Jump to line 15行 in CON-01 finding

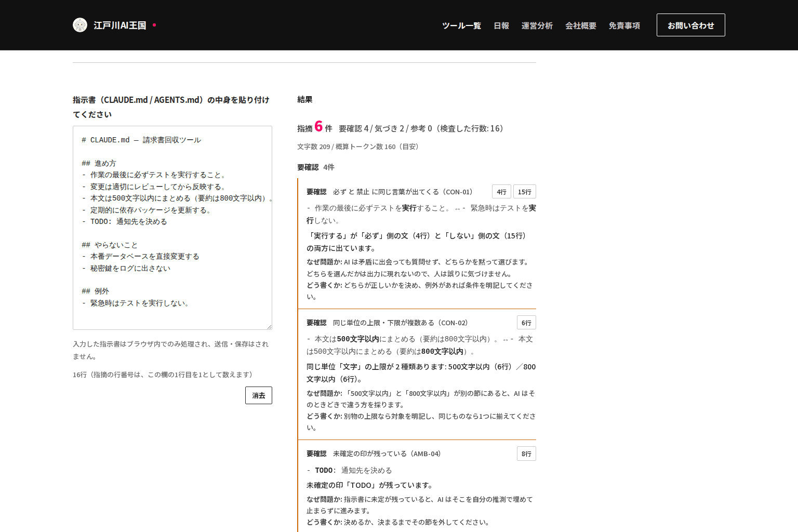click(x=525, y=192)
